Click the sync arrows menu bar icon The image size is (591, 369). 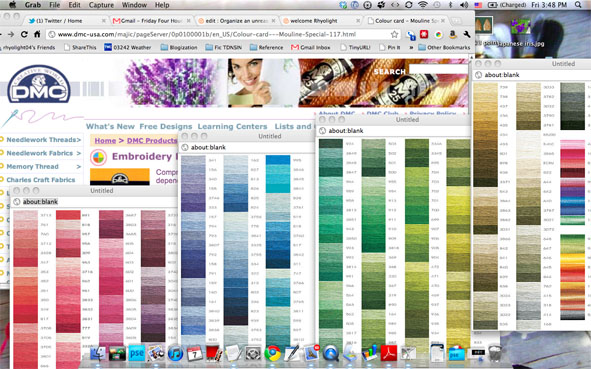tap(409, 5)
